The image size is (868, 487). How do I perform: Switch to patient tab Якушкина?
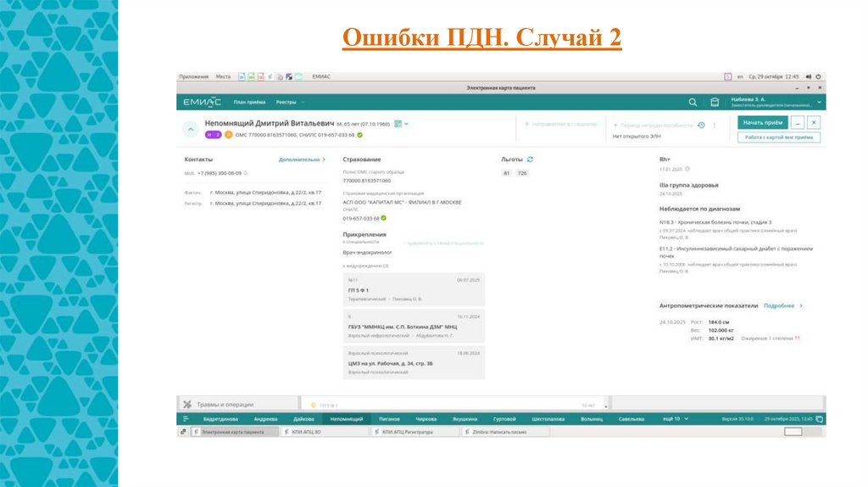(x=465, y=419)
